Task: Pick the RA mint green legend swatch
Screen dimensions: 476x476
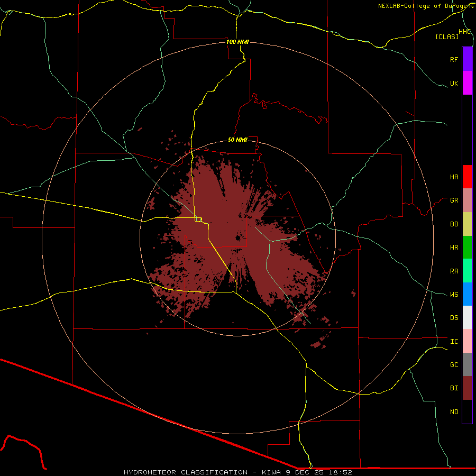Action: click(467, 271)
